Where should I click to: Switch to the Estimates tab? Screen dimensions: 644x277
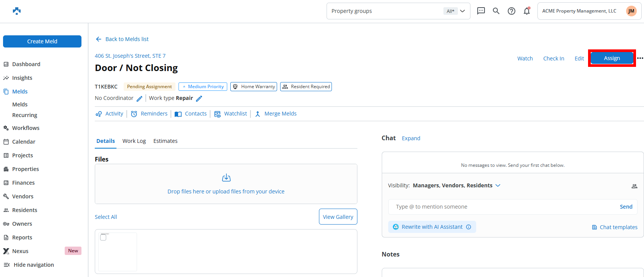165,141
